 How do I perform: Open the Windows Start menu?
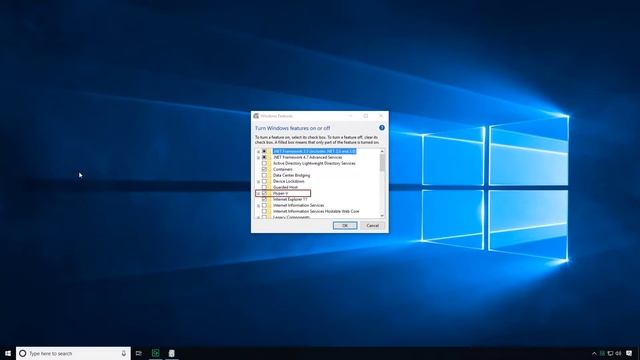8,353
